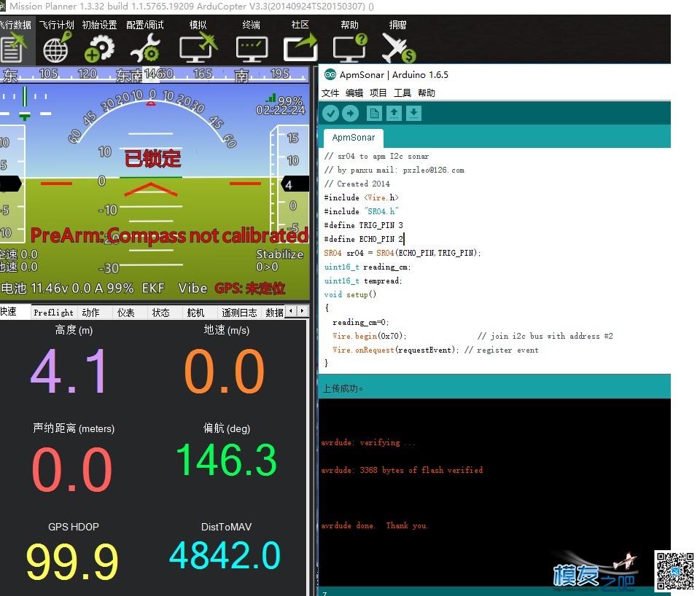Click the 偏航 yaw value 146.3
700x596 pixels.
[x=227, y=460]
